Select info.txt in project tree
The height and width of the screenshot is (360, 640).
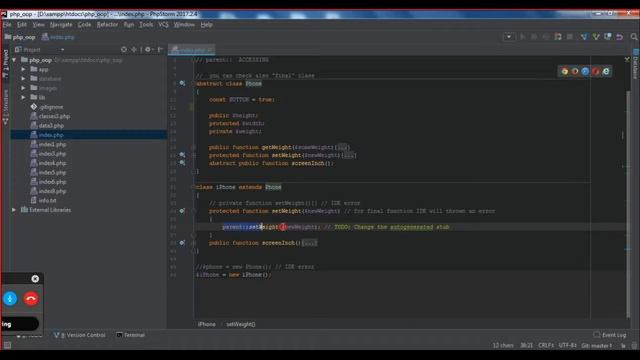click(44, 200)
